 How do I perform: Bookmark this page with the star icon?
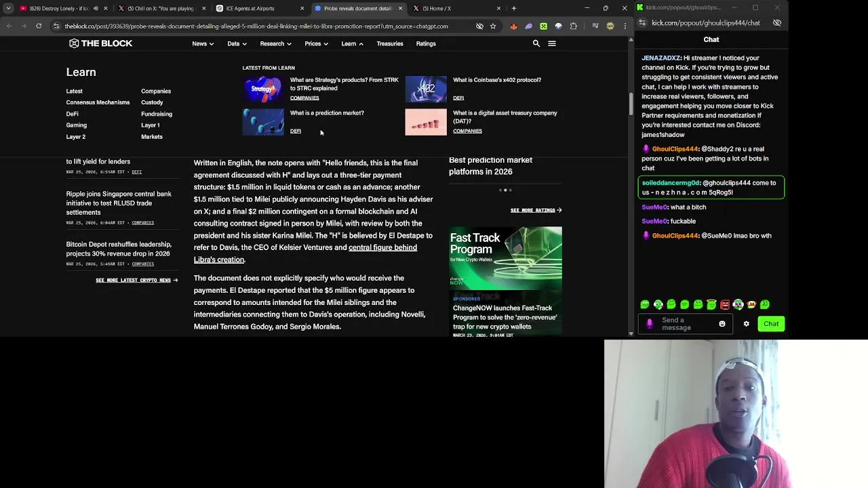pos(493,26)
